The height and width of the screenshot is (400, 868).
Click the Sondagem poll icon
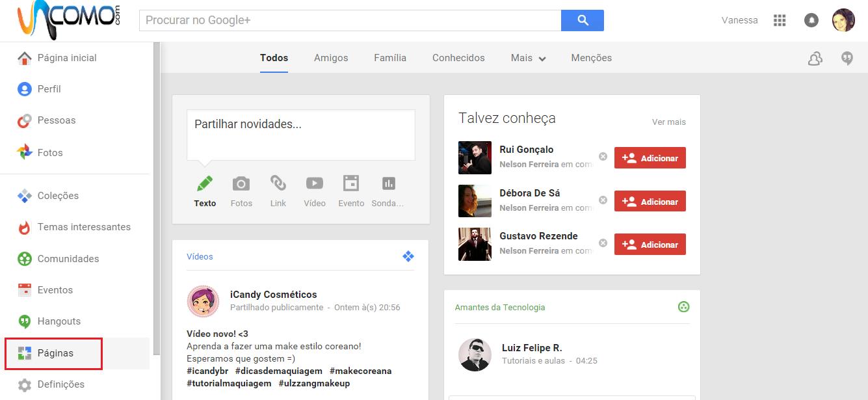coord(388,184)
